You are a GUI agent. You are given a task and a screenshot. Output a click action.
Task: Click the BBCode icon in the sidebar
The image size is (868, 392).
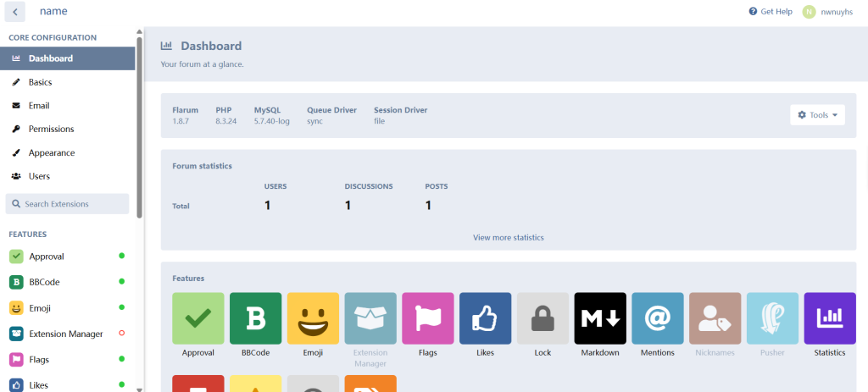pyautogui.click(x=17, y=282)
